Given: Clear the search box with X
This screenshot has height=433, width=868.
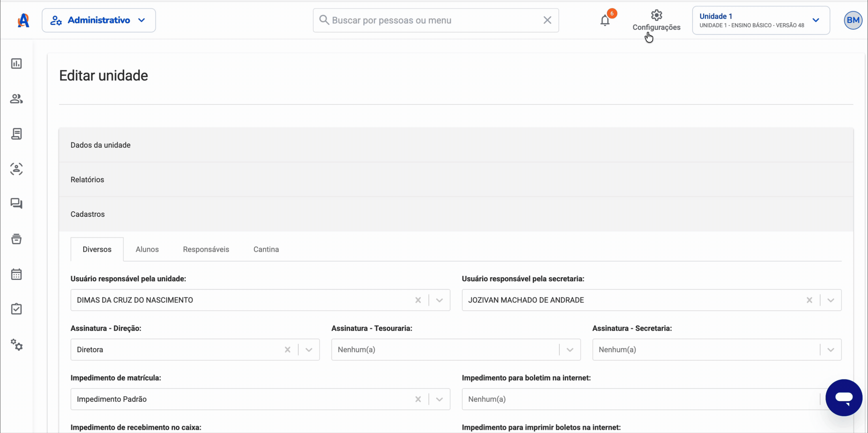Looking at the screenshot, I should (547, 20).
